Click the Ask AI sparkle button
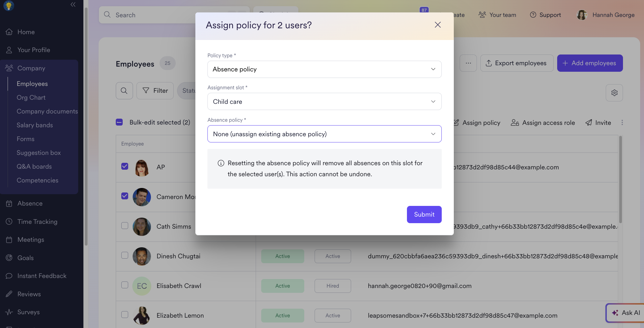644x328 pixels. tap(625, 313)
